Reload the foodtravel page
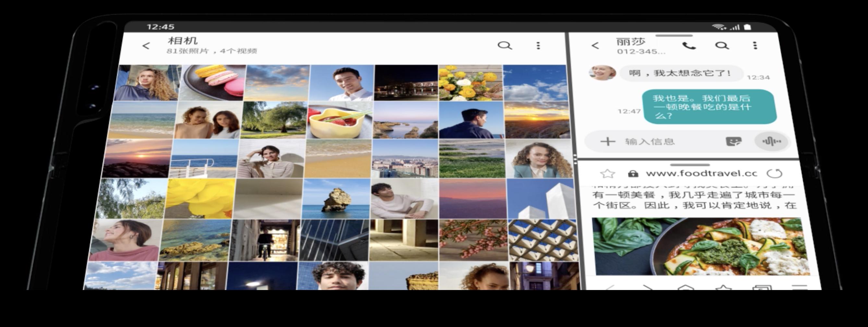This screenshot has height=327, width=868. point(774,174)
